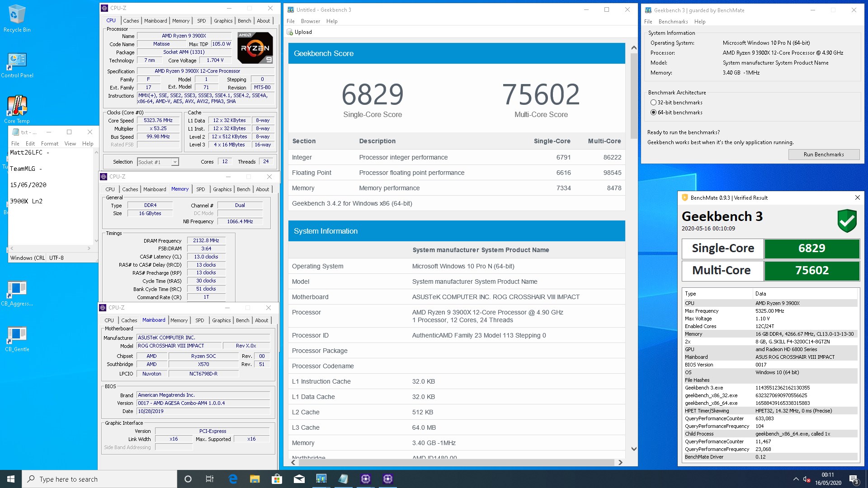Click the Run Benchmarks button
Image resolution: width=868 pixels, height=488 pixels.
[824, 155]
